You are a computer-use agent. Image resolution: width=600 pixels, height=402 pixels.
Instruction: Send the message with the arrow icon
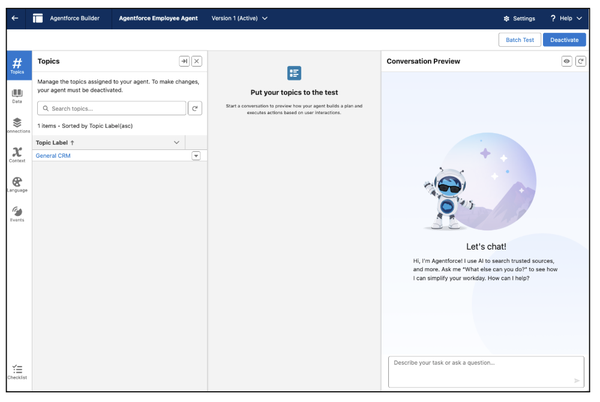click(x=576, y=380)
